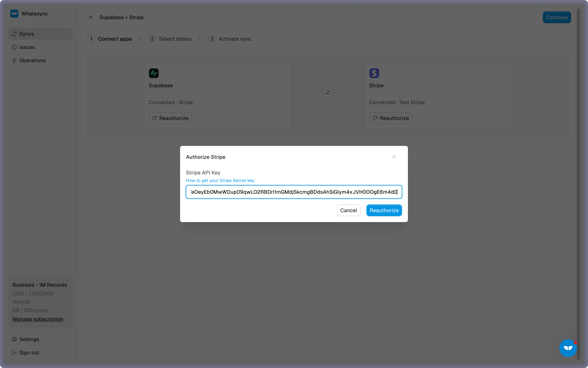Click 'Connected · Stripe' status under Supabase
This screenshot has height=368, width=588.
171,102
